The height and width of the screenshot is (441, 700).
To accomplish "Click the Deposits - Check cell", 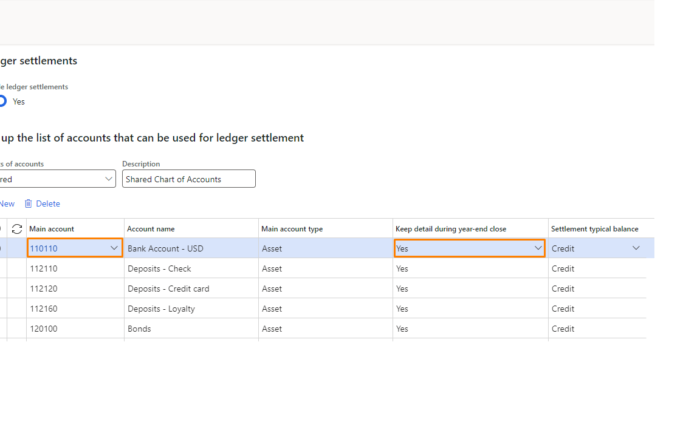I will coord(192,268).
